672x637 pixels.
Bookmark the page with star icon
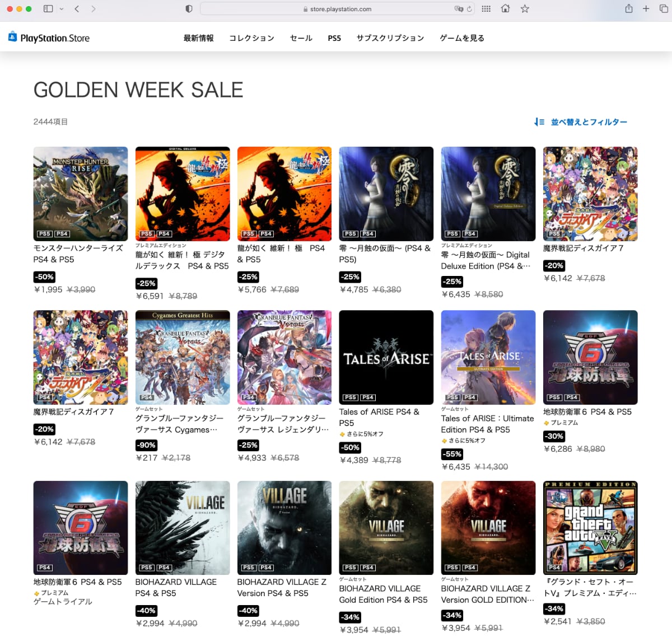point(525,9)
